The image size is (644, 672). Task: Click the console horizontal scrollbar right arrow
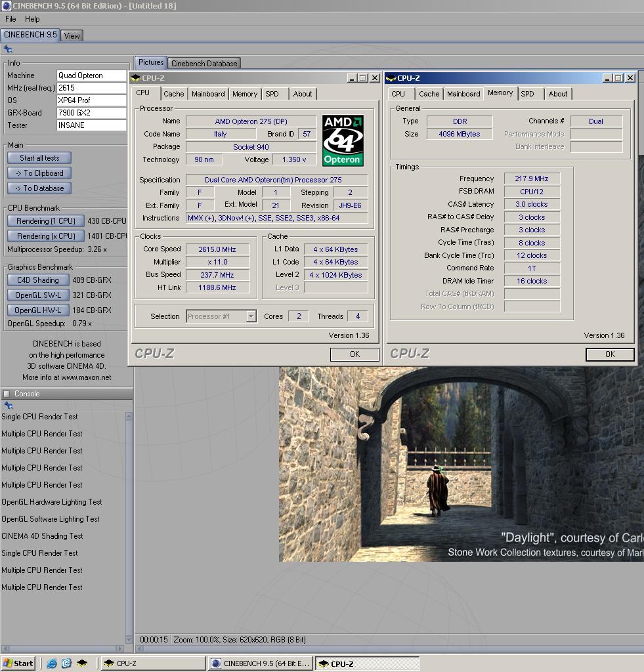pyautogui.click(x=120, y=648)
